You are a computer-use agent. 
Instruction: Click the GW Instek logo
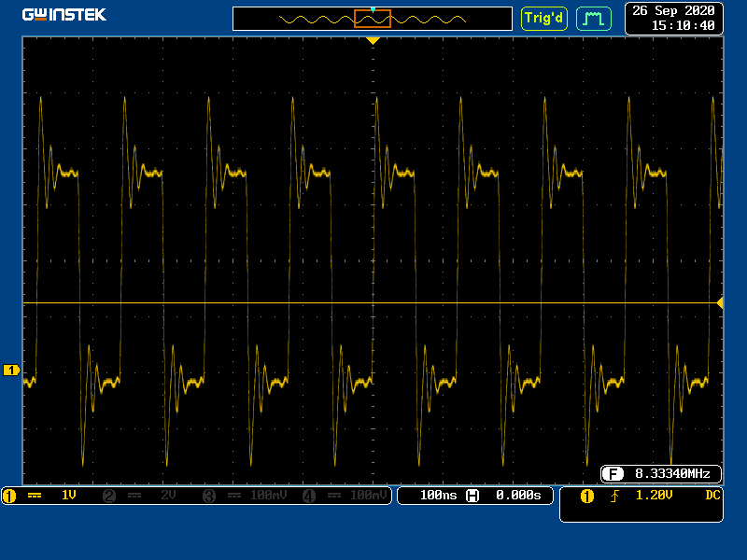[64, 15]
